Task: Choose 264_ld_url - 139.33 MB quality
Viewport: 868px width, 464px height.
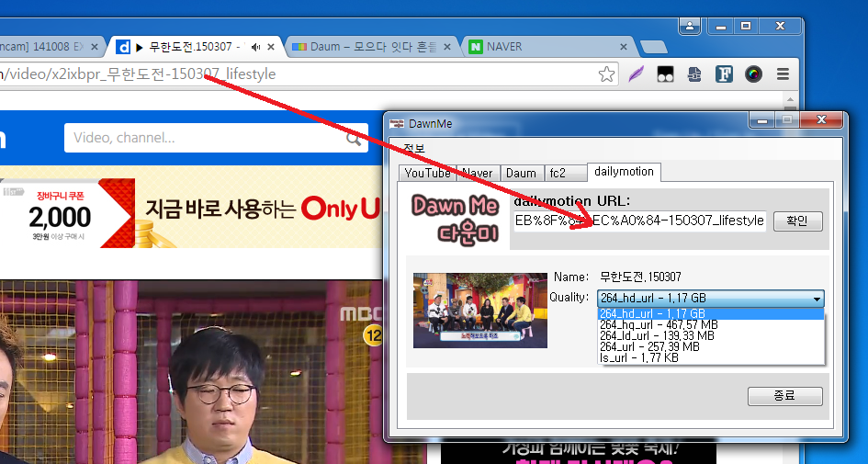Action: 711,336
